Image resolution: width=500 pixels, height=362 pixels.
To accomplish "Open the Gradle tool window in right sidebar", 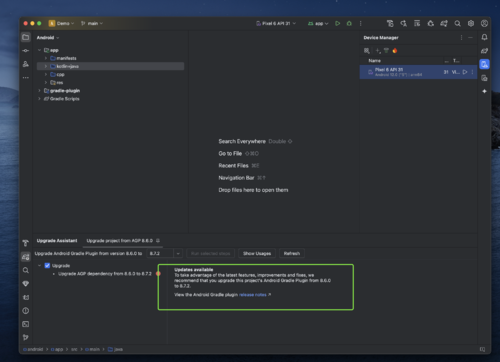I will [x=484, y=51].
